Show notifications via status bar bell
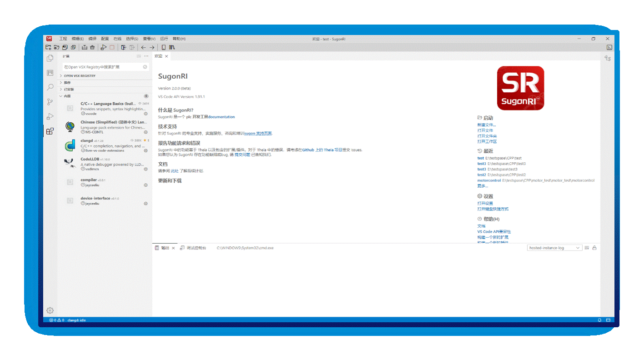 pos(600,320)
